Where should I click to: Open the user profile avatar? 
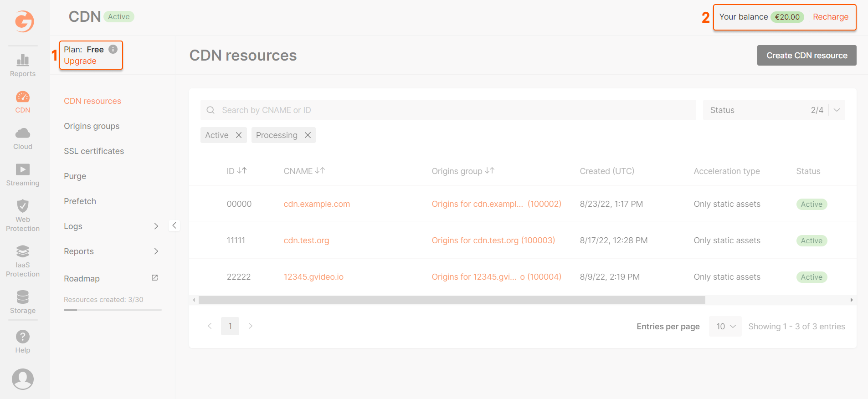(x=23, y=379)
